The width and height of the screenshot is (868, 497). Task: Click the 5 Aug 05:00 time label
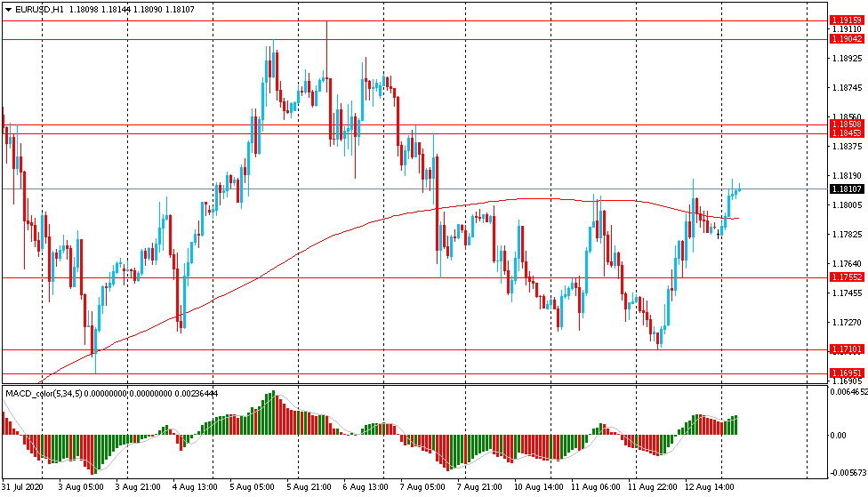click(x=252, y=487)
